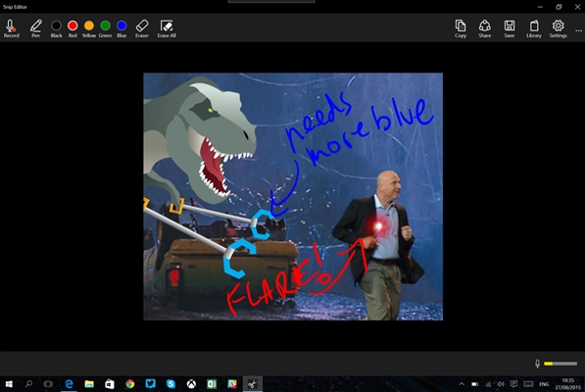Image resolution: width=585 pixels, height=392 pixels.
Task: Choose the Red ink color
Action: click(x=73, y=28)
